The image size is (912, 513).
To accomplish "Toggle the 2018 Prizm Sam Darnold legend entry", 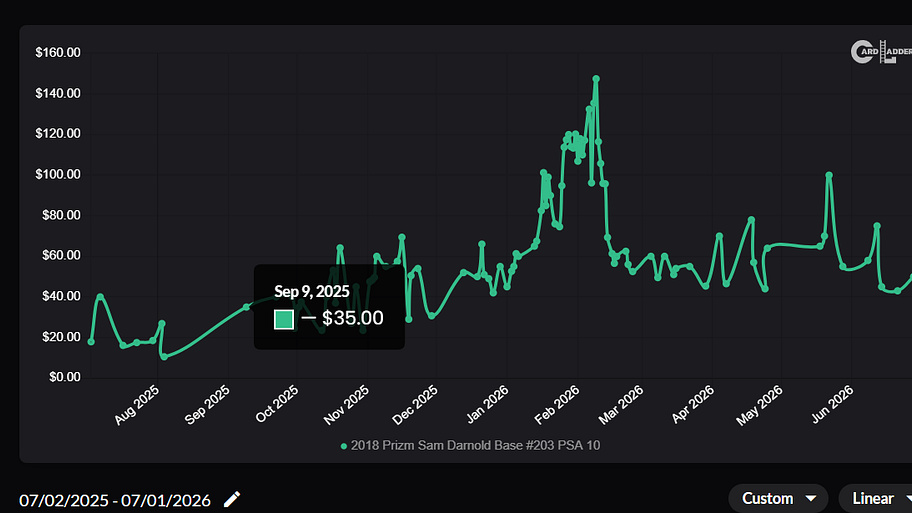I will (x=470, y=446).
